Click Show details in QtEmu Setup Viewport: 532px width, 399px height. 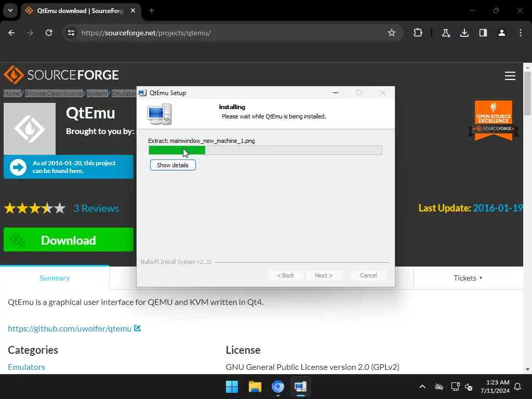(172, 165)
